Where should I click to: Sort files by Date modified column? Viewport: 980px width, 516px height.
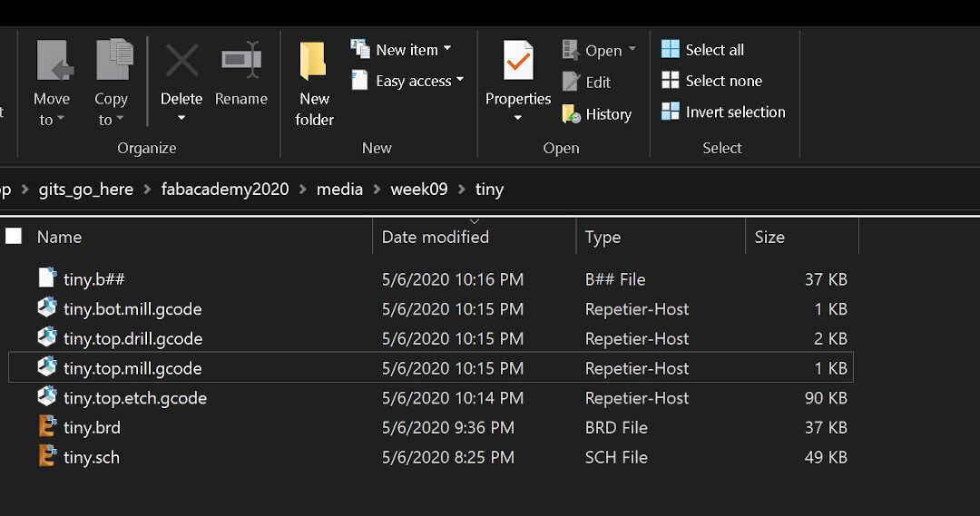pos(436,238)
